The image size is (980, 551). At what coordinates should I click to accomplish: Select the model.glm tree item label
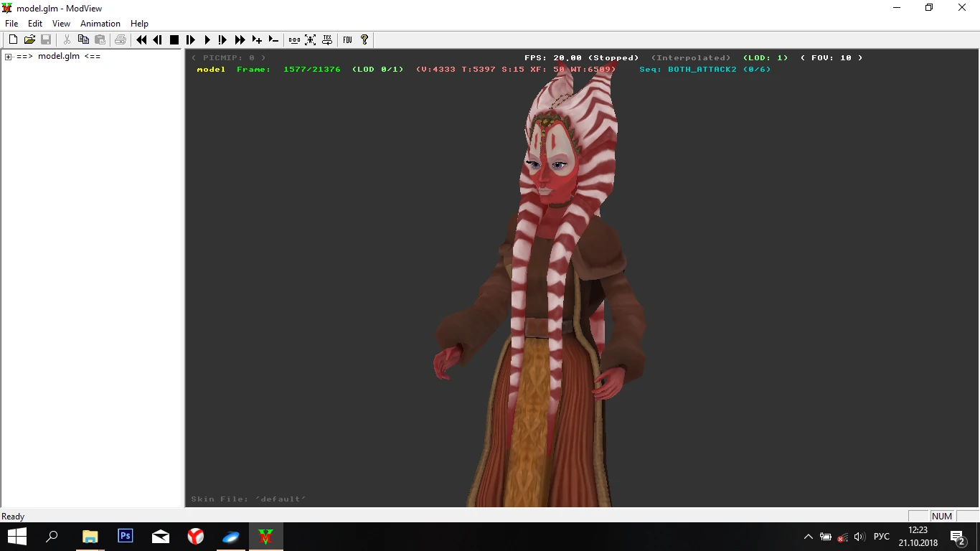(x=58, y=57)
